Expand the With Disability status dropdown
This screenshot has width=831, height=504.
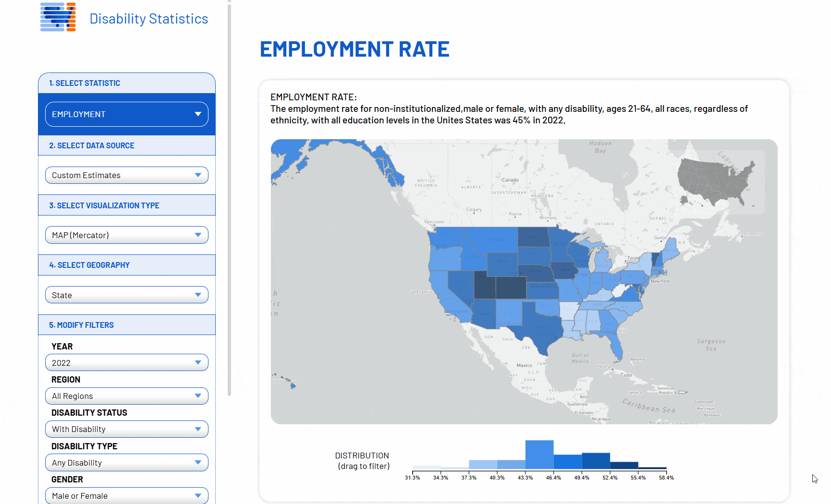127,429
